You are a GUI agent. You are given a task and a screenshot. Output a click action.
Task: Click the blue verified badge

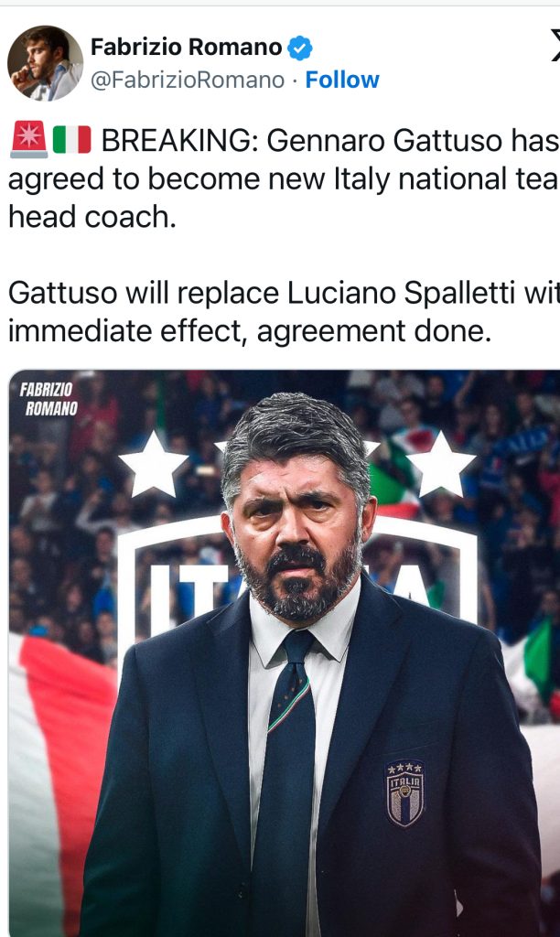click(x=300, y=48)
